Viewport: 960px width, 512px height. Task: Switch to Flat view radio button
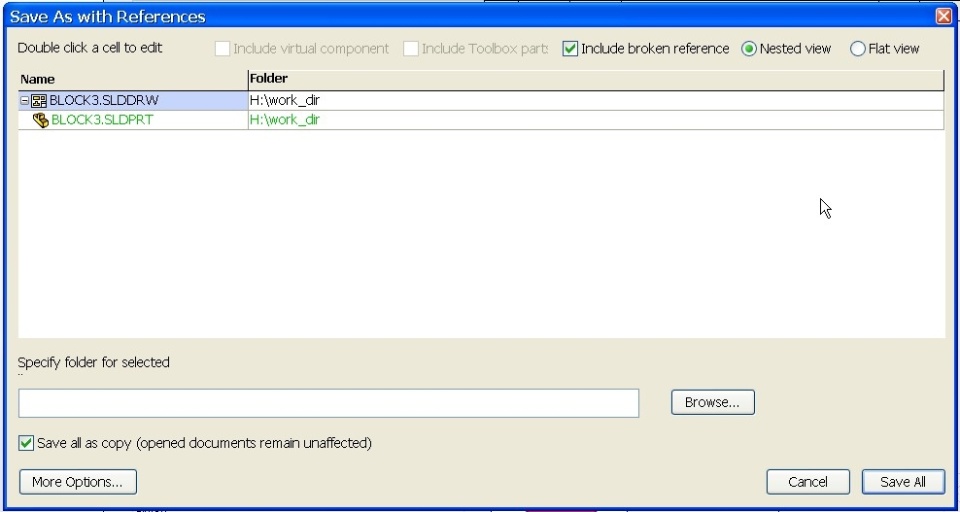(858, 49)
